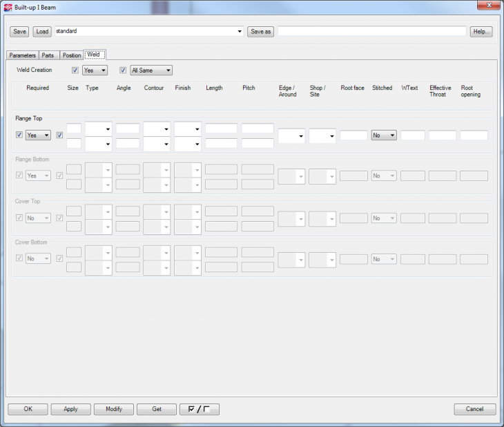Toggle the All Same checkbox
The height and width of the screenshot is (427, 504).
pos(123,70)
